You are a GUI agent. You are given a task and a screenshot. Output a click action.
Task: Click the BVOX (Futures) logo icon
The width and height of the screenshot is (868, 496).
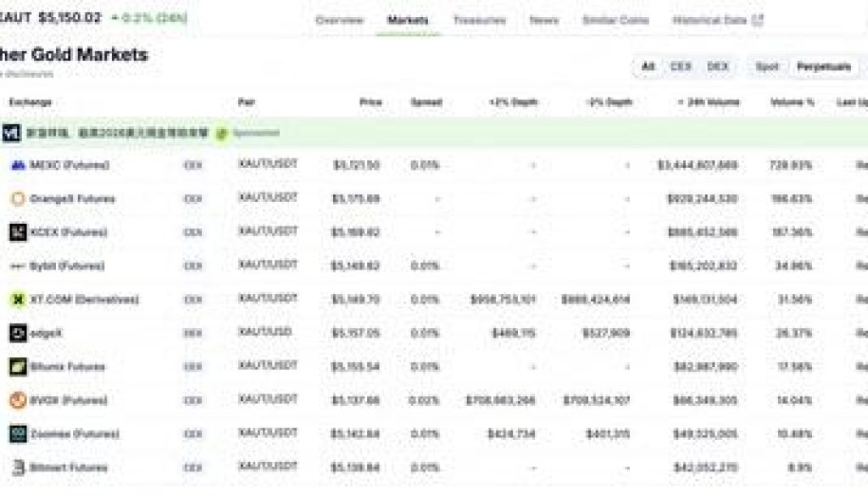(18, 400)
